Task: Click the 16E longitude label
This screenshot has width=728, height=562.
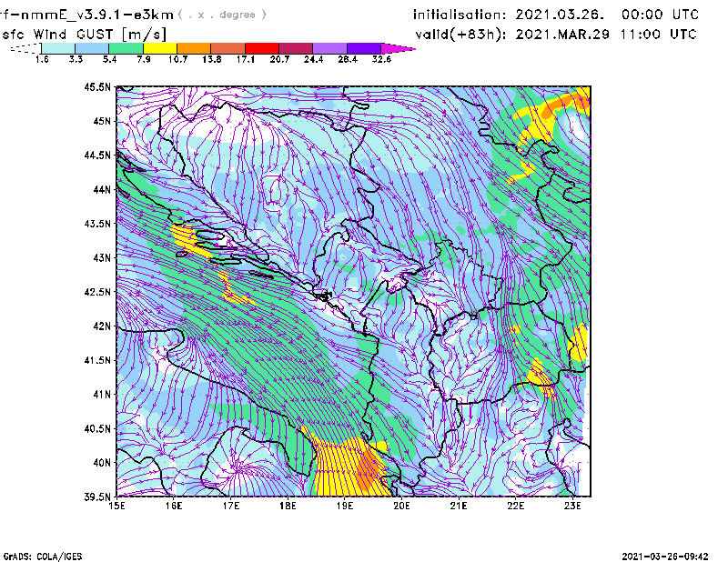Action: pyautogui.click(x=174, y=506)
